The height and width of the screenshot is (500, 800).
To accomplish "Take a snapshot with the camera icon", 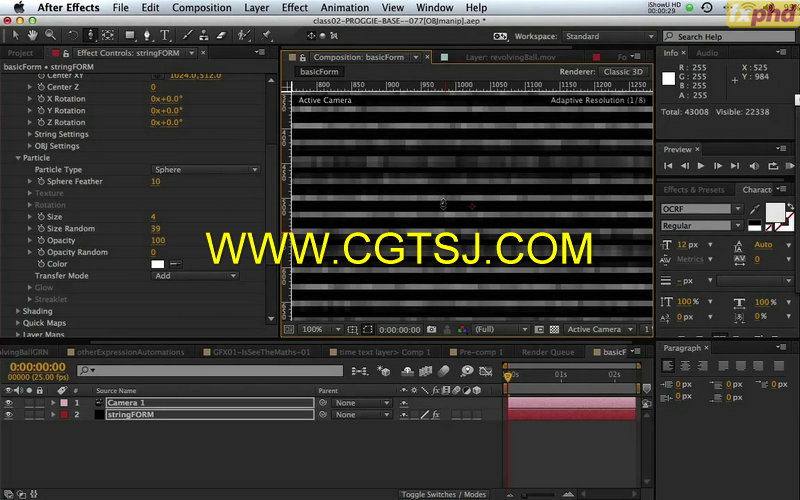I will click(x=432, y=330).
